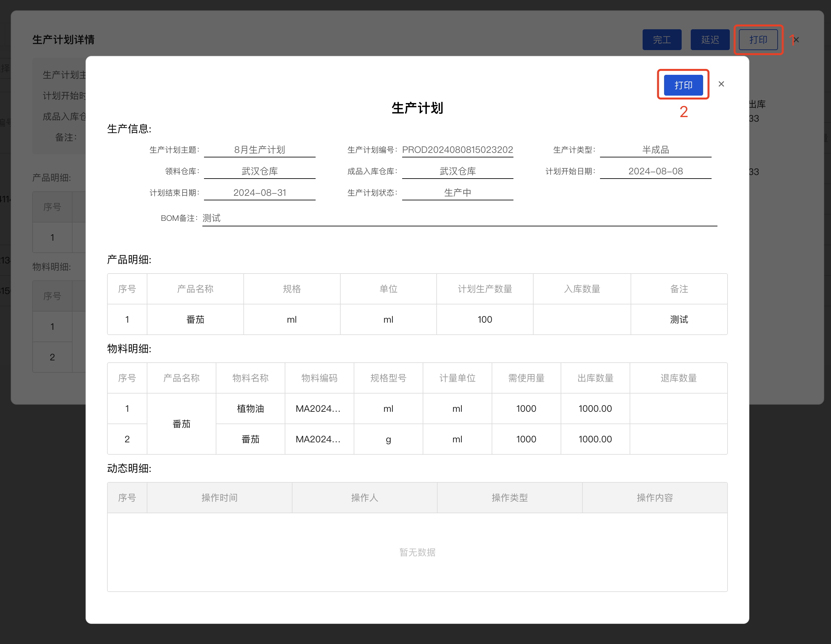Viewport: 831px width, 644px height.
Task: Click the 半成品 plan type field
Action: tap(655, 150)
